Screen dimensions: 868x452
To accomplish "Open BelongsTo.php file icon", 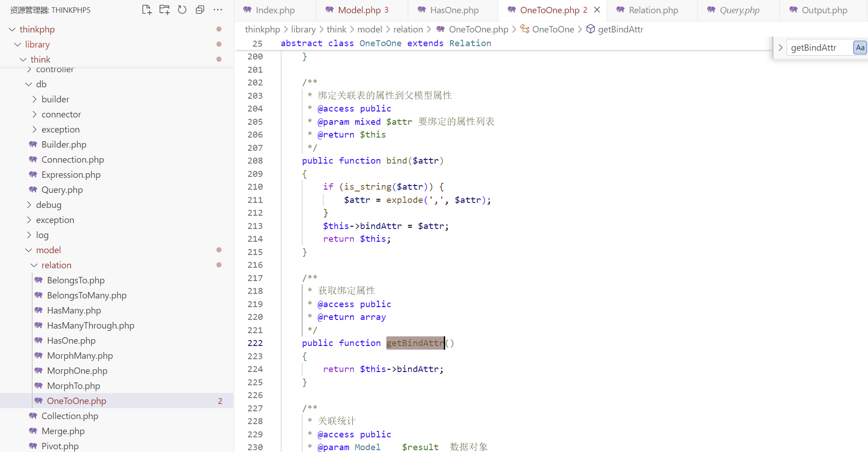I will (x=38, y=280).
